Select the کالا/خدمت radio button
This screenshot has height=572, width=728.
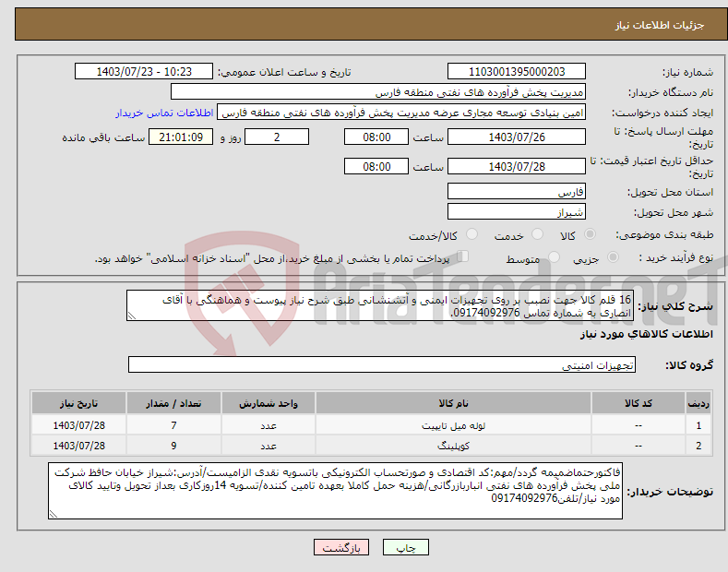pyautogui.click(x=471, y=234)
